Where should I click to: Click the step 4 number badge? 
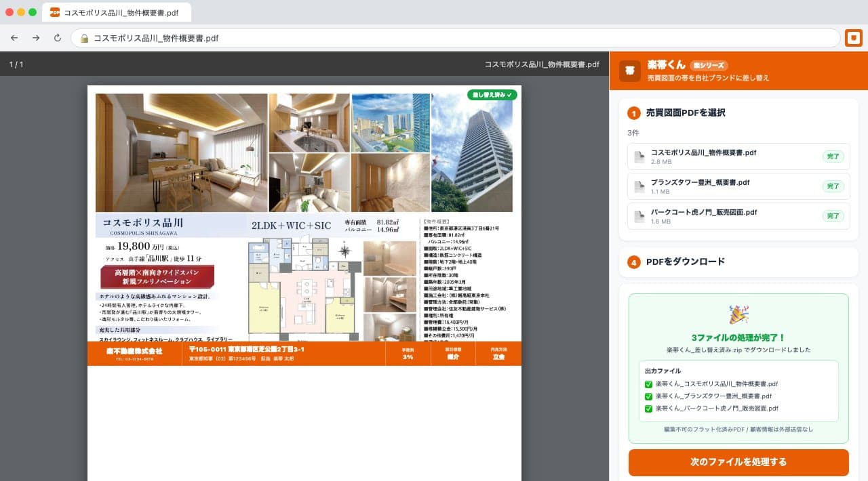pyautogui.click(x=634, y=262)
